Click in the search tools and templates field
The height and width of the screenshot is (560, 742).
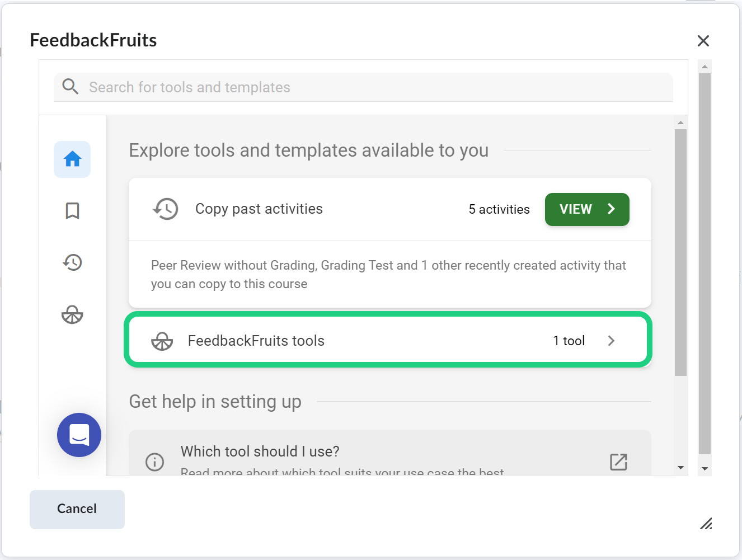coord(369,87)
